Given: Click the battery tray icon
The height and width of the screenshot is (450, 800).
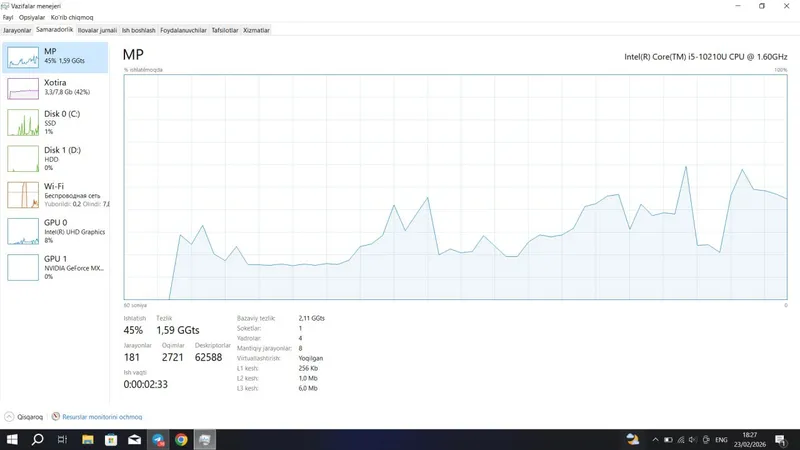Looking at the screenshot, I should pos(668,440).
